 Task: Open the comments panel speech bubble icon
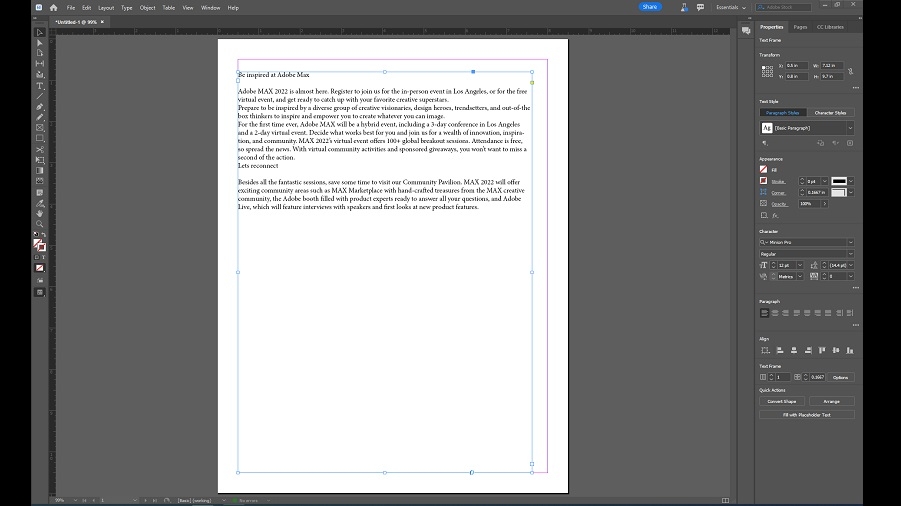pyautogui.click(x=746, y=30)
